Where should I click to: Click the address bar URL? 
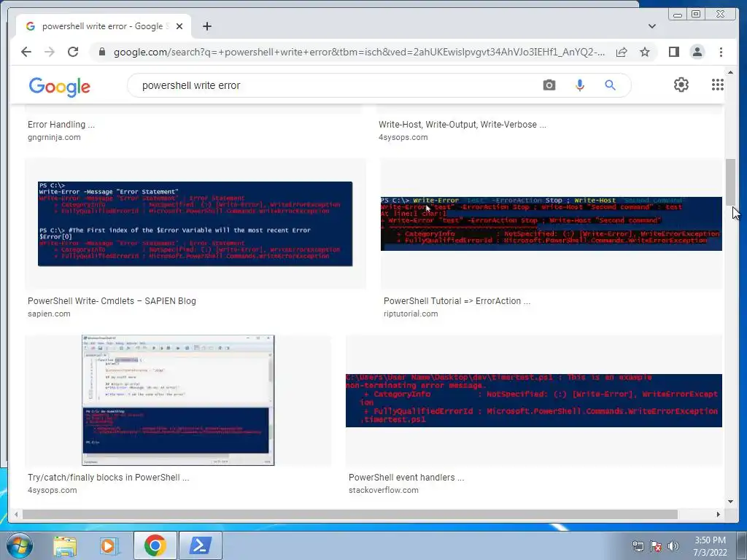click(x=359, y=52)
